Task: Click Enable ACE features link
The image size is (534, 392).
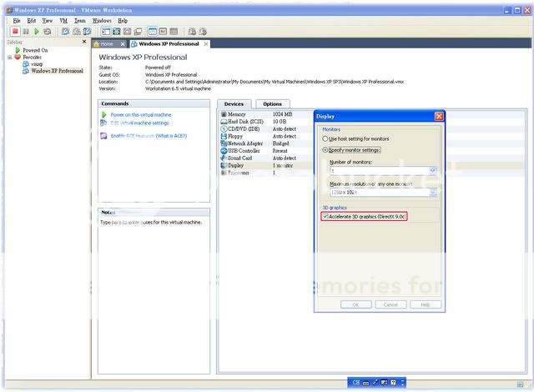Action: 132,136
